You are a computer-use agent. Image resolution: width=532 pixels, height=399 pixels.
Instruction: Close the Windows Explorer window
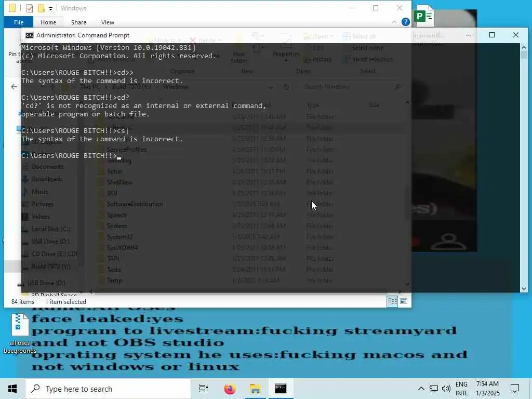tap(400, 8)
